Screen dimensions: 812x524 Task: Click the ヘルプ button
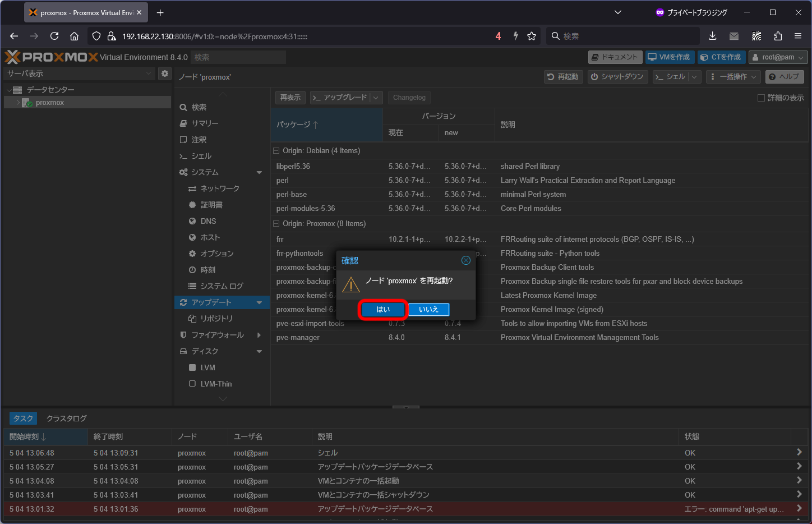point(785,76)
